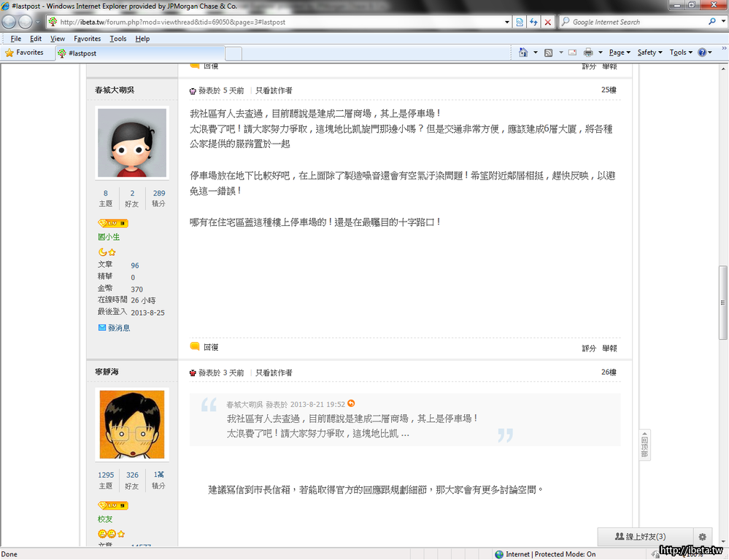
Task: Click the RSS feeds toolbar icon
Action: click(x=548, y=52)
